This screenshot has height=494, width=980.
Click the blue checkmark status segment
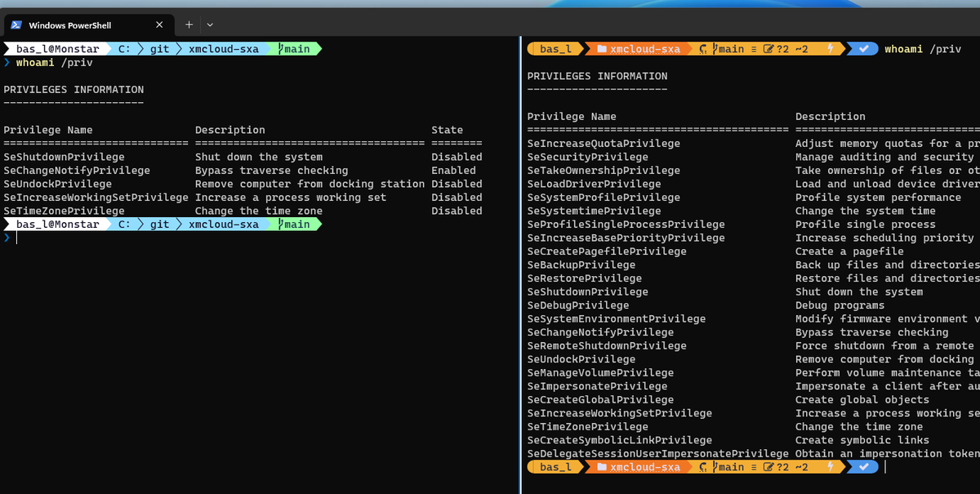(x=864, y=48)
